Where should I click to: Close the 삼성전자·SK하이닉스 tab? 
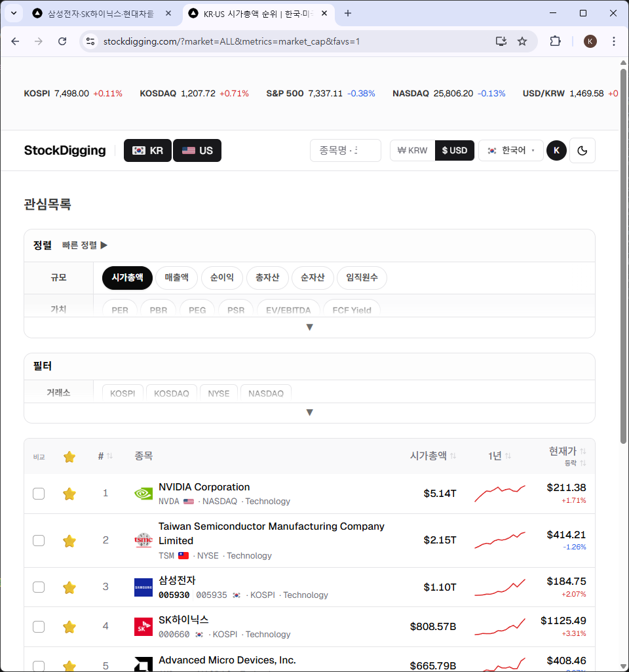point(168,13)
